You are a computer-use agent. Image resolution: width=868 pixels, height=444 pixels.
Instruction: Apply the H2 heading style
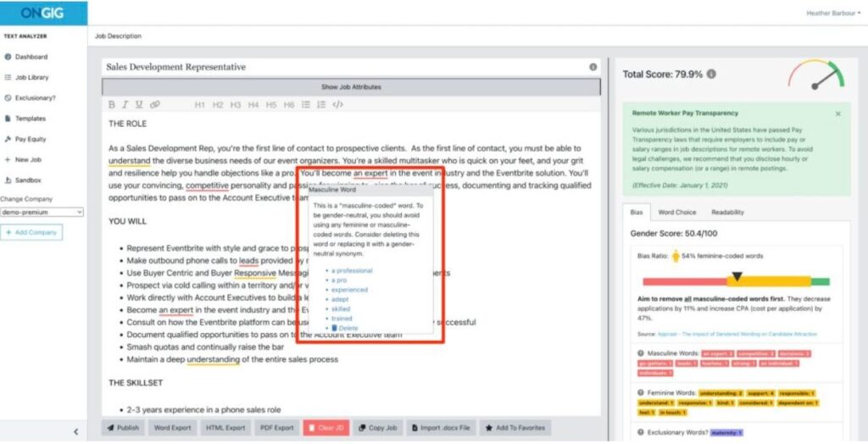[x=218, y=104]
